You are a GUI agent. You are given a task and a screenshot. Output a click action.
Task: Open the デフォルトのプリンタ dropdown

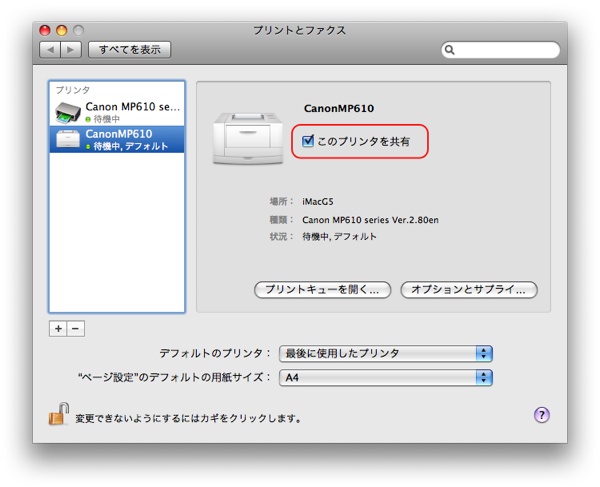[386, 353]
